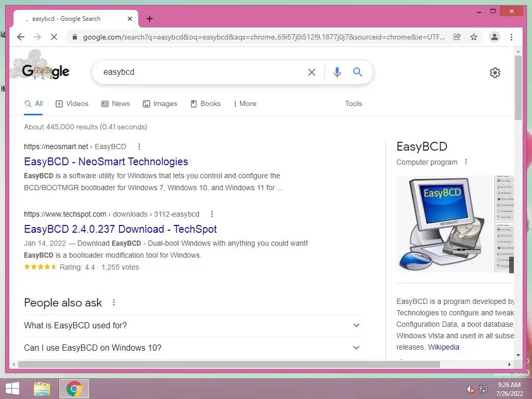Launch File Explorer from taskbar
The image size is (532, 399).
click(x=42, y=389)
